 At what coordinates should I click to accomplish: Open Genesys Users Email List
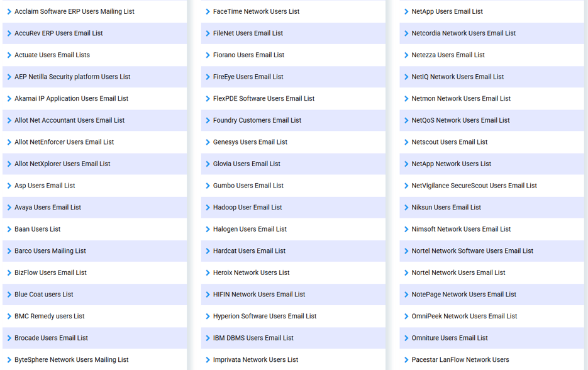tap(250, 142)
